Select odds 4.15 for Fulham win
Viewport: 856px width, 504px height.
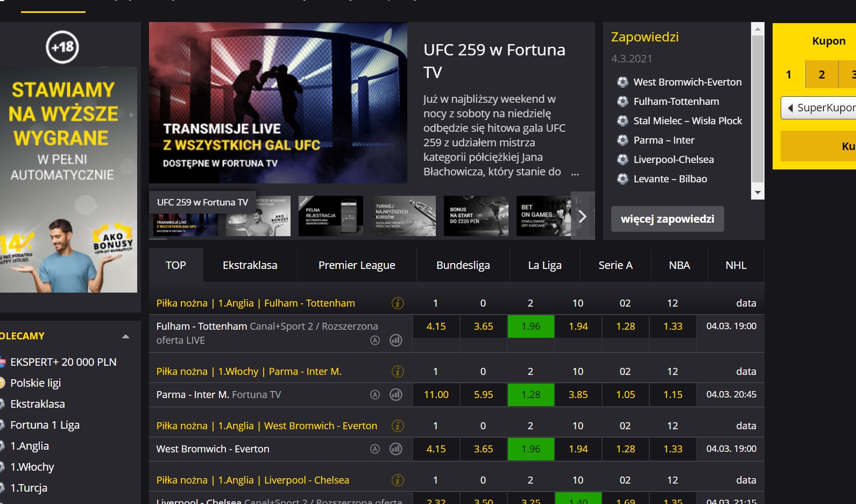coord(436,326)
